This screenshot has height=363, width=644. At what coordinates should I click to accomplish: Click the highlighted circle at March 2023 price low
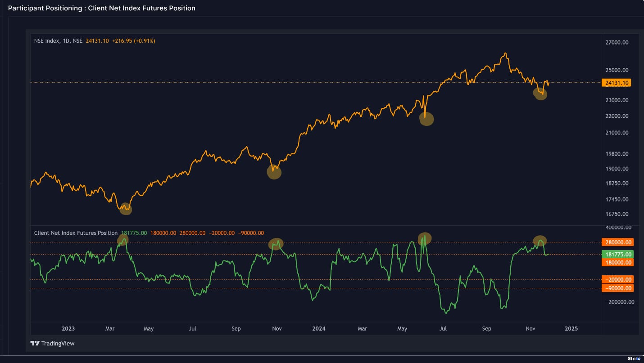tap(126, 209)
